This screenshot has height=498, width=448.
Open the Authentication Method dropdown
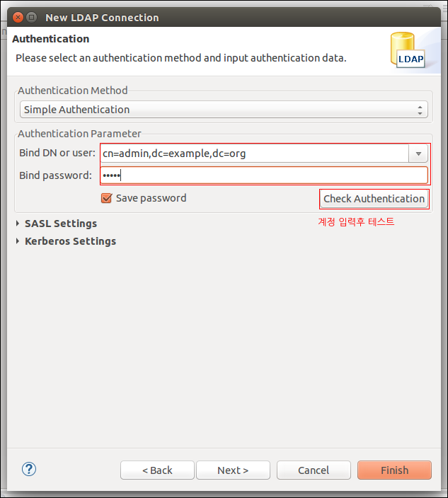click(x=224, y=110)
